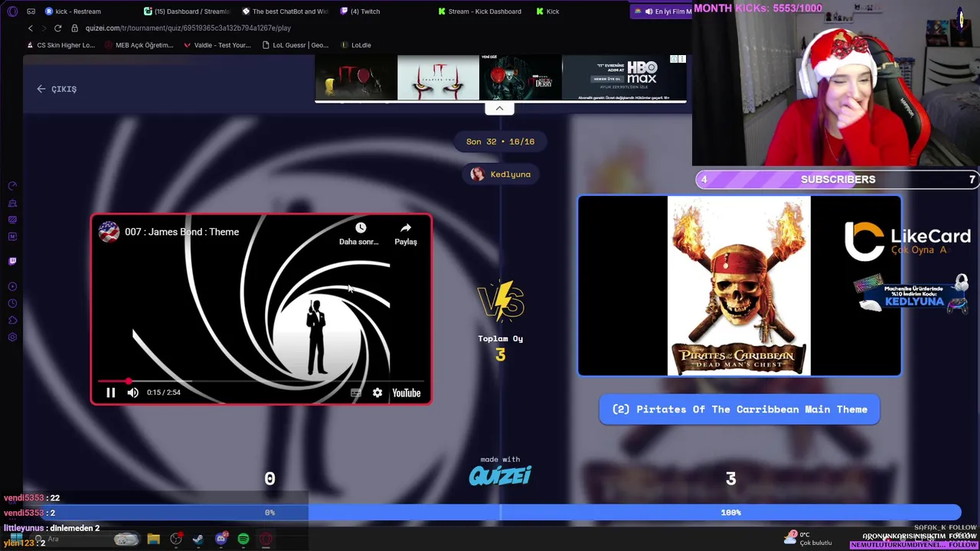Click the Quizei logo
Image resolution: width=980 pixels, height=551 pixels.
point(500,475)
